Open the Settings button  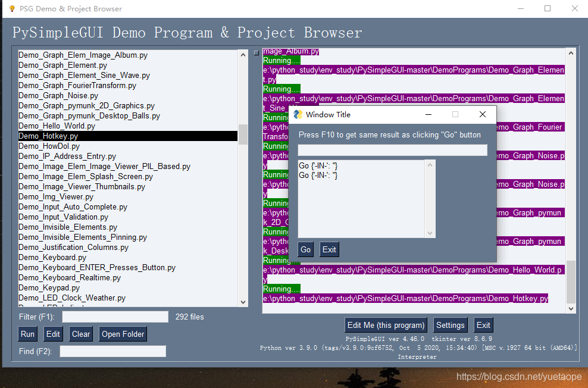(x=451, y=325)
